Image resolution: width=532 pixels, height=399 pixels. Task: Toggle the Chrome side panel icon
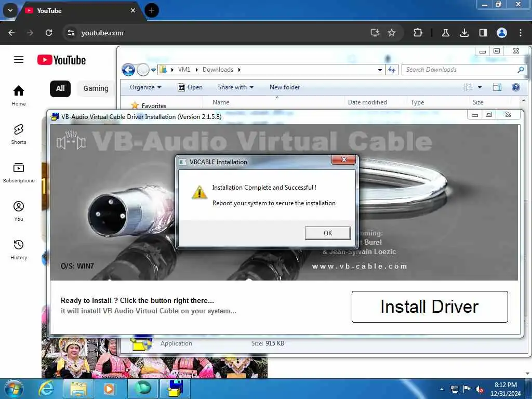pyautogui.click(x=483, y=33)
